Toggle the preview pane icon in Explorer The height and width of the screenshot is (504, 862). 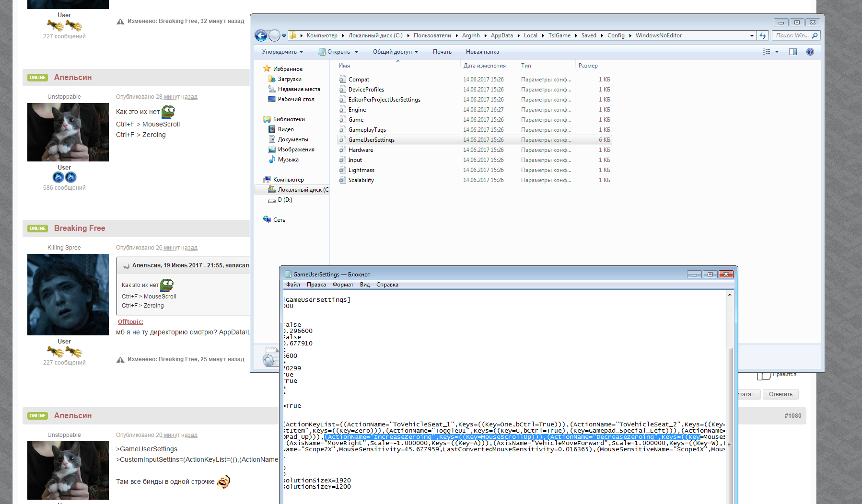pyautogui.click(x=793, y=52)
